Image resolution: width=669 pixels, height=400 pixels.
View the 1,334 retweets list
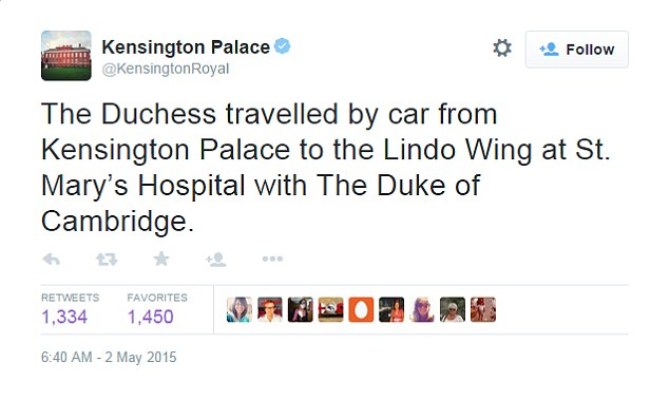(64, 316)
